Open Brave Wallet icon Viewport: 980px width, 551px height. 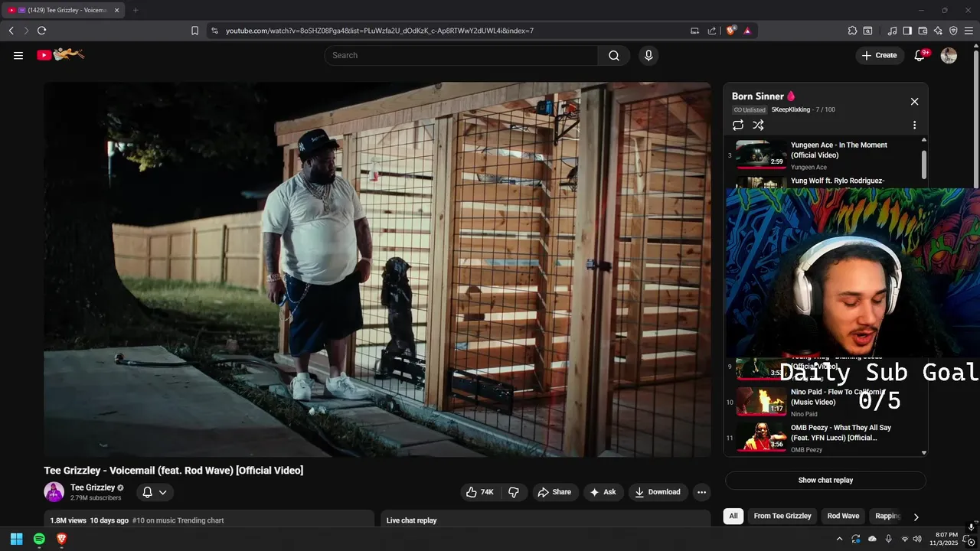click(x=923, y=31)
